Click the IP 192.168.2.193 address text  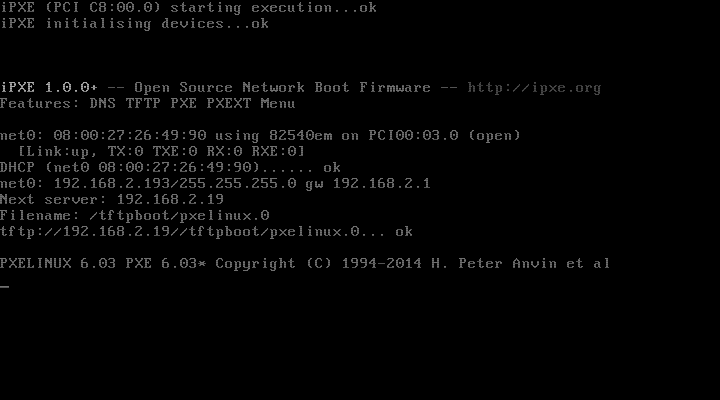(x=112, y=184)
